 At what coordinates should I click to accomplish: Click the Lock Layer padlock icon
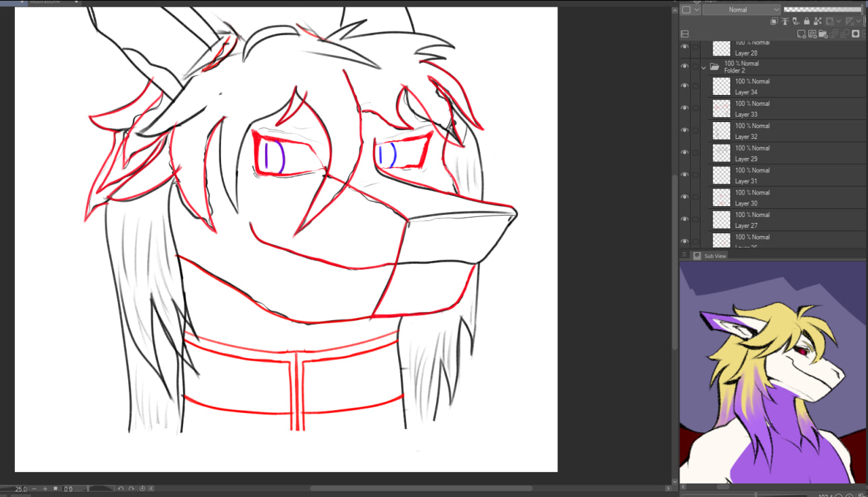806,22
